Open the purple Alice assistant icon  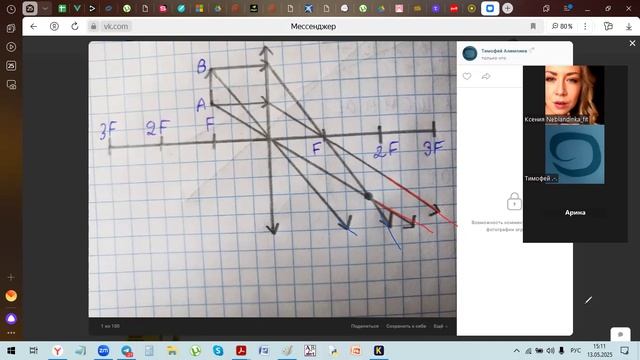pyautogui.click(x=11, y=318)
